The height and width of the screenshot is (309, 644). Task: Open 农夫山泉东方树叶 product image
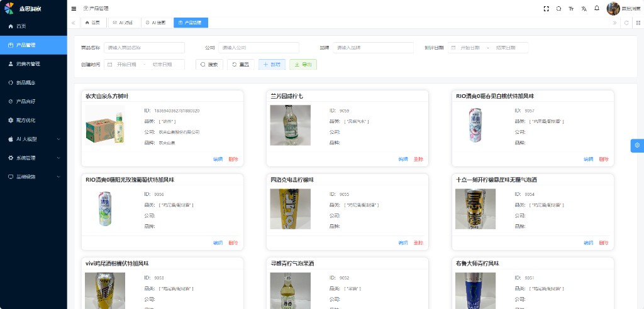click(105, 125)
